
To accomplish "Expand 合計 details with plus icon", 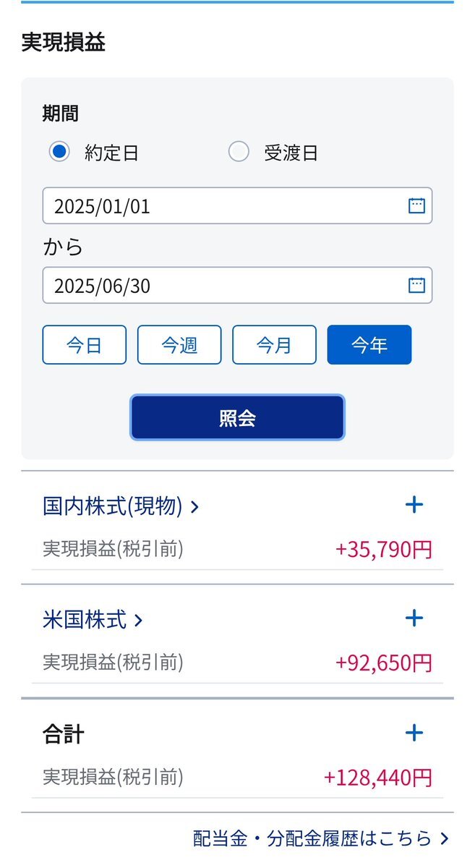I will pos(414,733).
